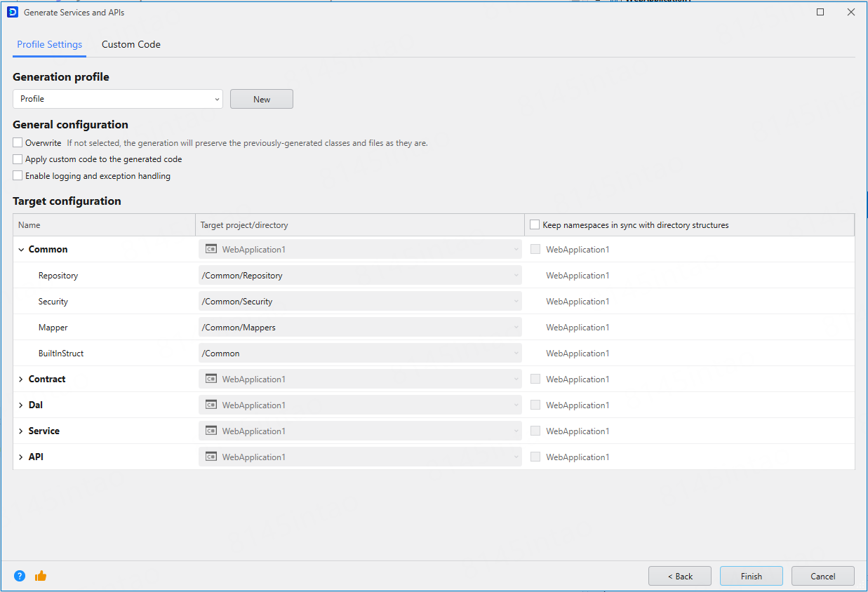Close the Generate Services and APIs dialog

[x=851, y=12]
